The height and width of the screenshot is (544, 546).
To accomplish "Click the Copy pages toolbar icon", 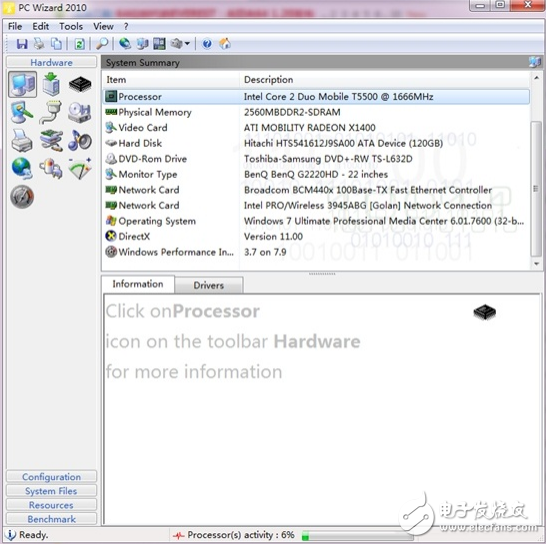I will click(x=56, y=44).
